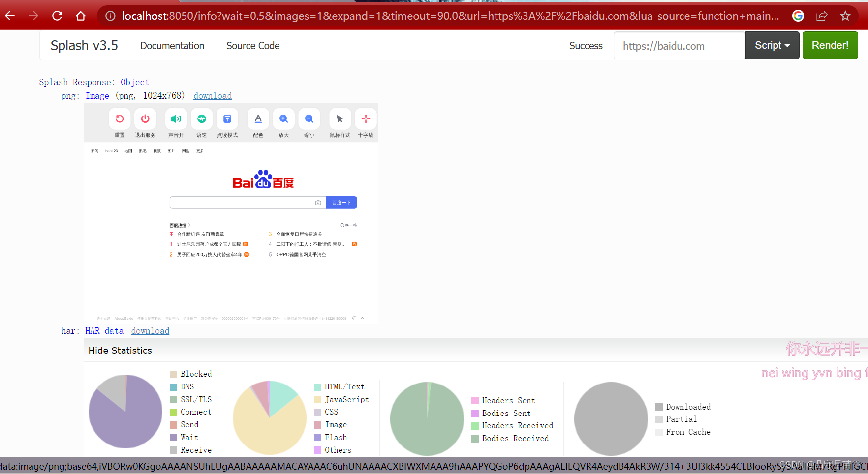Open Documentation menu item
The width and height of the screenshot is (868, 474).
pos(172,45)
